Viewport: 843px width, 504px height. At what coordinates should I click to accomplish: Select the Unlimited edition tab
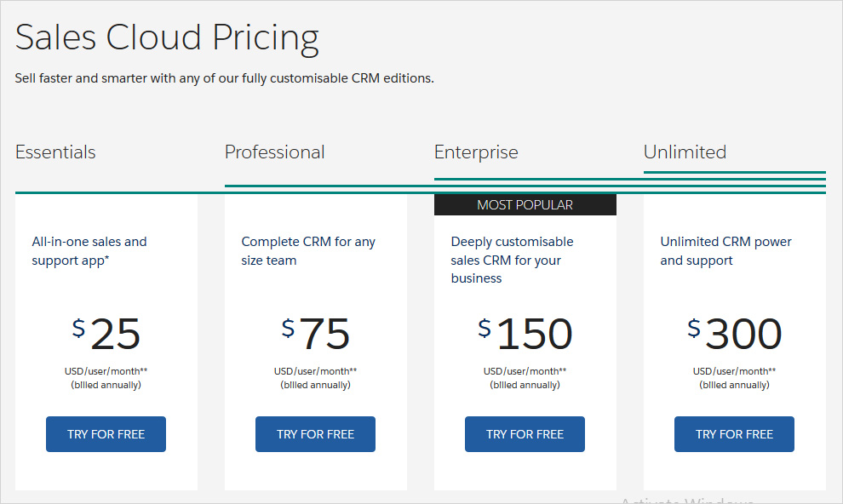point(685,152)
